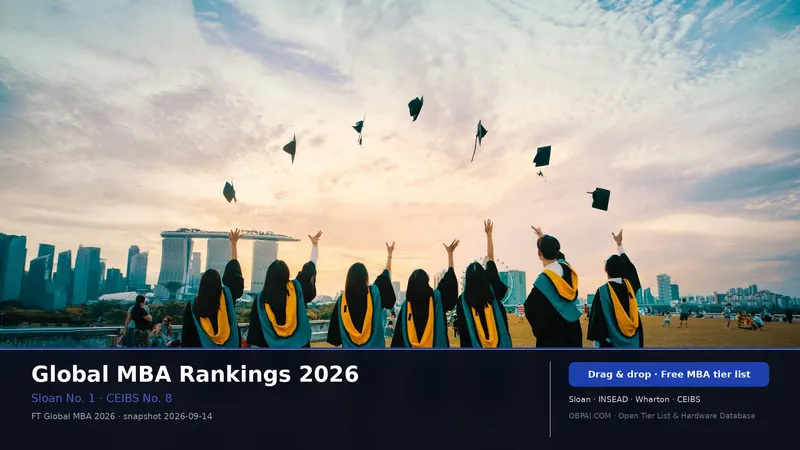Open the OBPAI.COM Open Tier List footer text
800x450 pixels.
[662, 416]
